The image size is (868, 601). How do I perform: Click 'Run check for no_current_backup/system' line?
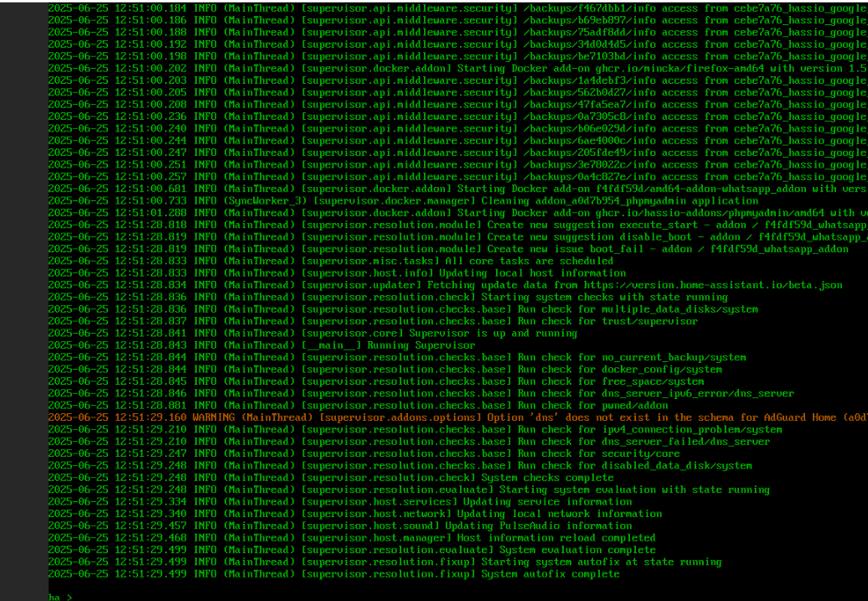397,358
